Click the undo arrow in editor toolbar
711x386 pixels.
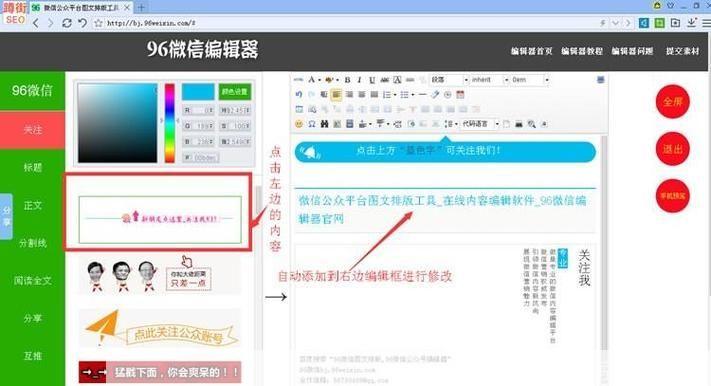coord(298,94)
